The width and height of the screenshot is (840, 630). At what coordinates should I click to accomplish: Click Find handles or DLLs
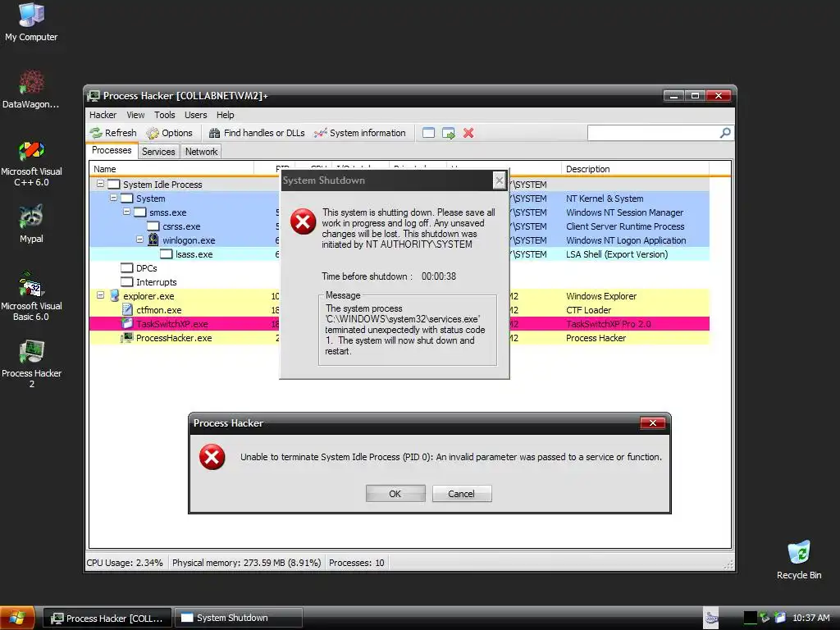(257, 133)
